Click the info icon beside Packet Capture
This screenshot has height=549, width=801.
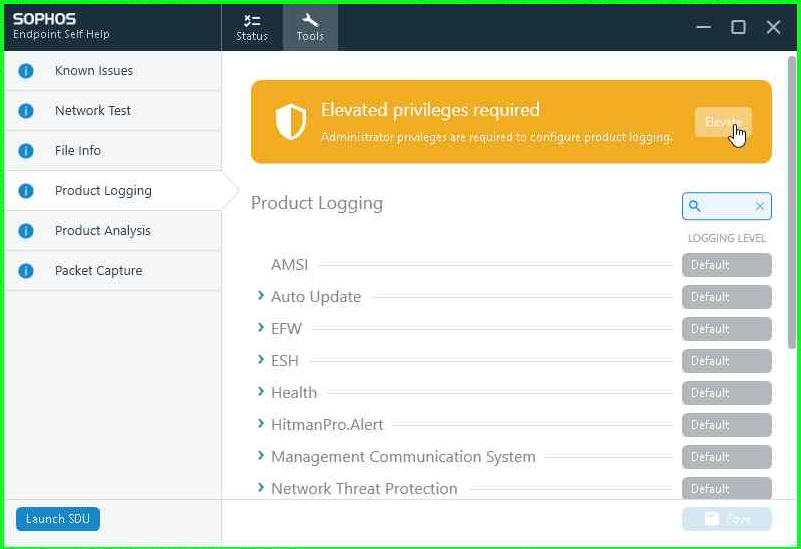point(26,271)
